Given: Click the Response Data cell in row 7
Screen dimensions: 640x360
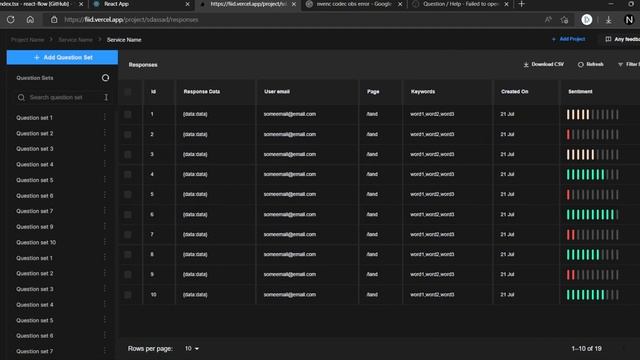Looking at the screenshot, I should tap(195, 234).
